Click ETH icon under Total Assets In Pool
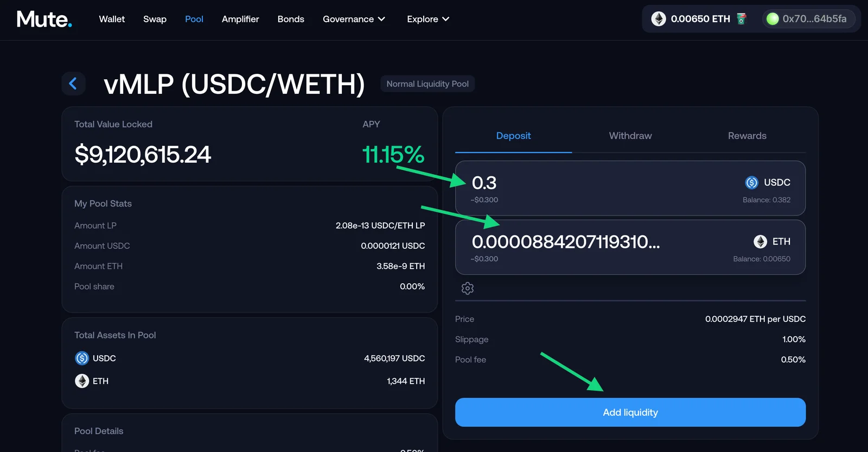This screenshot has width=868, height=452. [82, 381]
